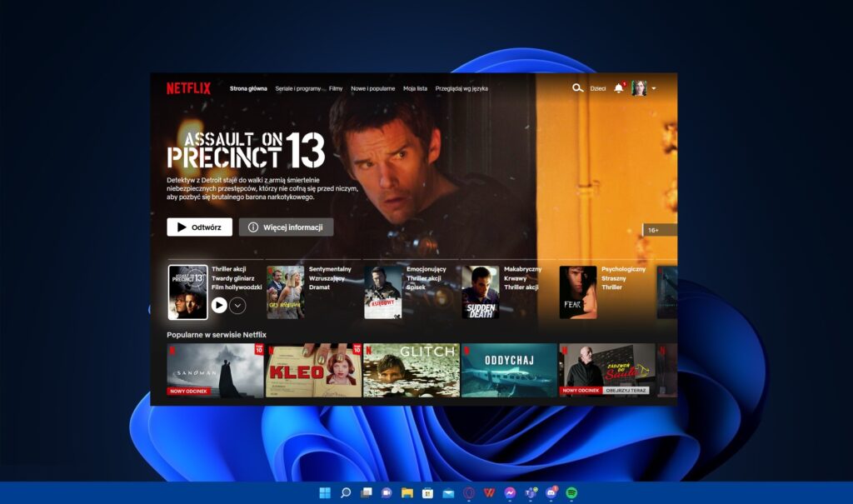Select the Assault on Precinct 13 poster
853x504 pixels.
[187, 292]
